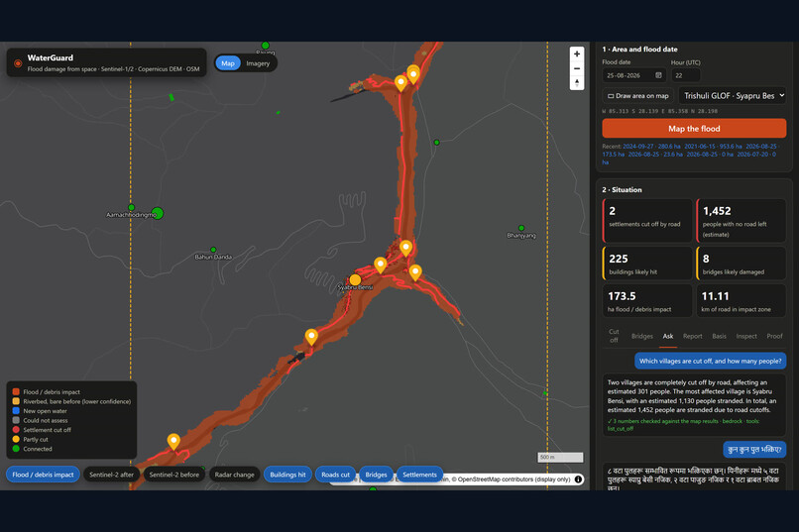Viewport: 799px width, 532px height.
Task: Select the Ask tab
Action: tap(668, 336)
